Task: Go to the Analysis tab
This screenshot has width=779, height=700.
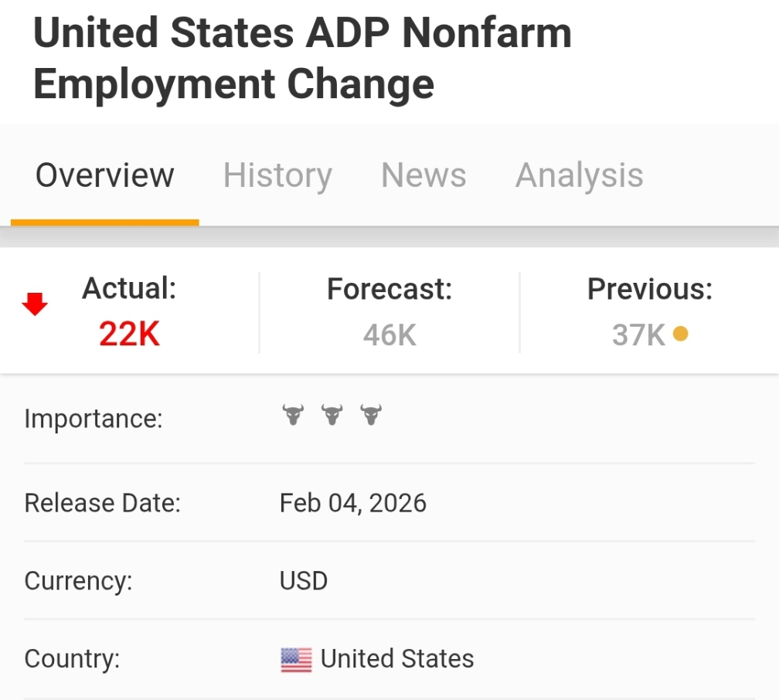Action: [x=579, y=175]
